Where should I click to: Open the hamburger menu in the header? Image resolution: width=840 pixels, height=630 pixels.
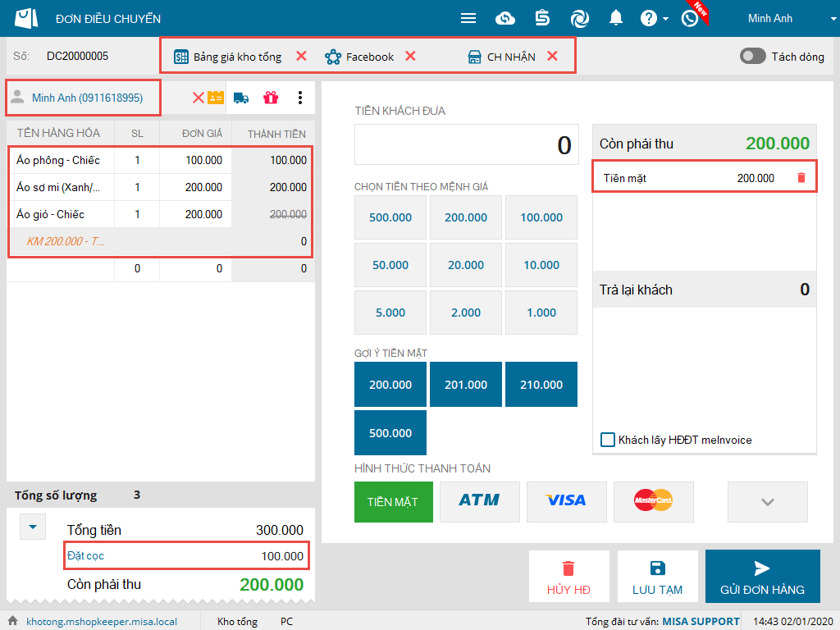point(468,18)
